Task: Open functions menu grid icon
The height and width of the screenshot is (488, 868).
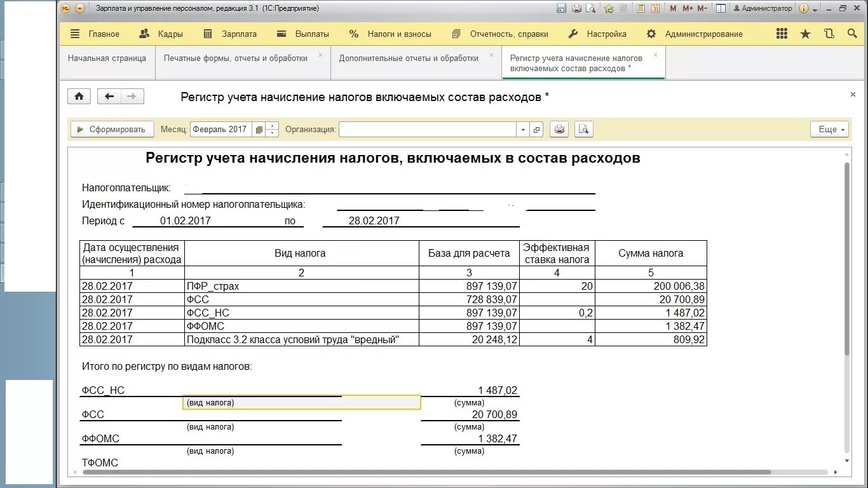Action: [782, 34]
